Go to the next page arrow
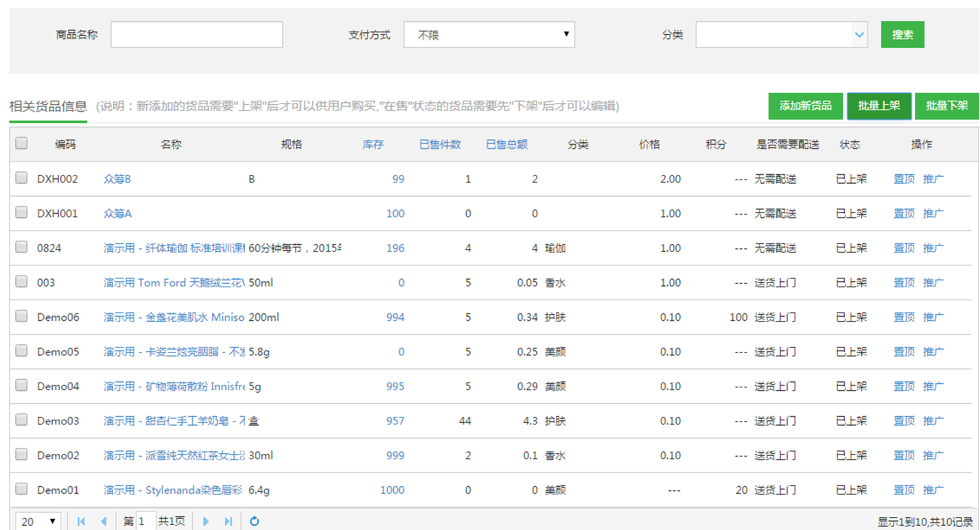The width and height of the screenshot is (980, 530). click(x=205, y=522)
